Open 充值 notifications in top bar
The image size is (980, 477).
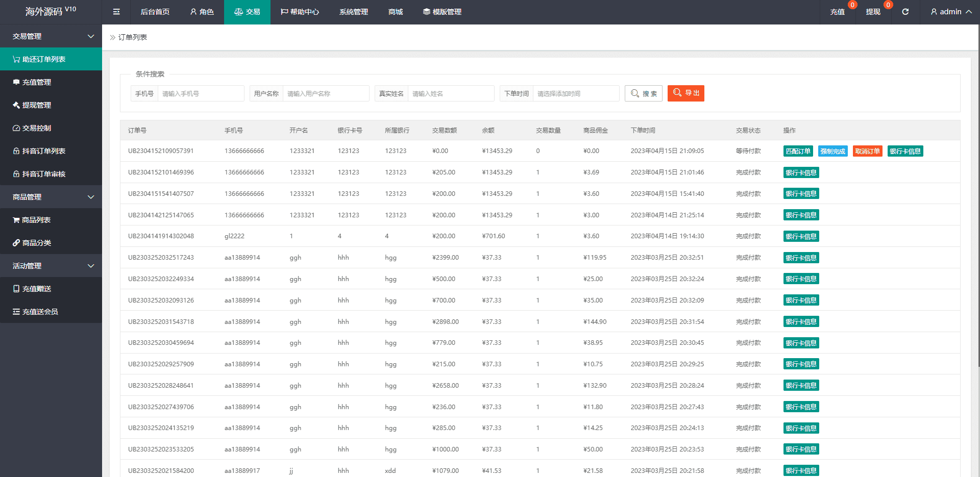pos(837,12)
